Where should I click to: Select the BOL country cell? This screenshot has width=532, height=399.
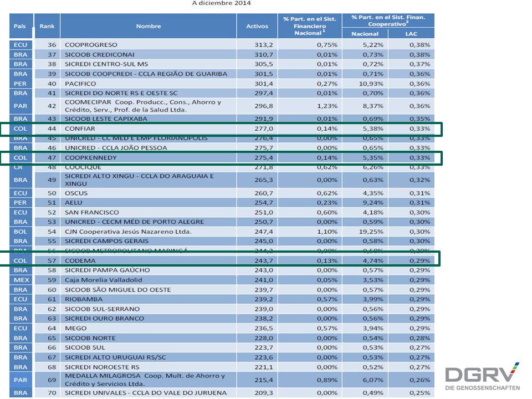click(21, 232)
